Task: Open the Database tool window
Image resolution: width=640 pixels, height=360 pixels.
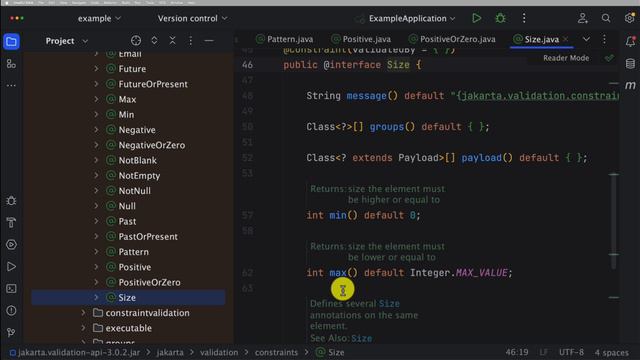Action: [630, 63]
